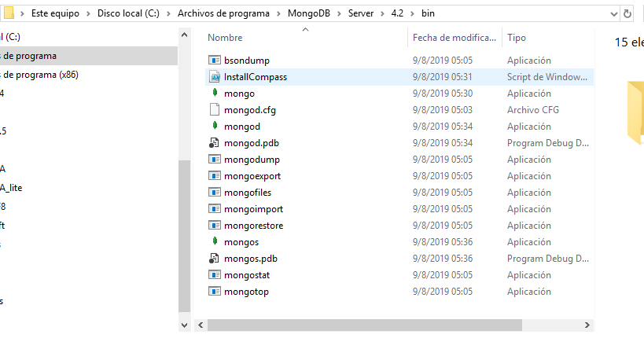
Task: Navigate to MongoDB breadcrumb folder
Action: pos(309,13)
